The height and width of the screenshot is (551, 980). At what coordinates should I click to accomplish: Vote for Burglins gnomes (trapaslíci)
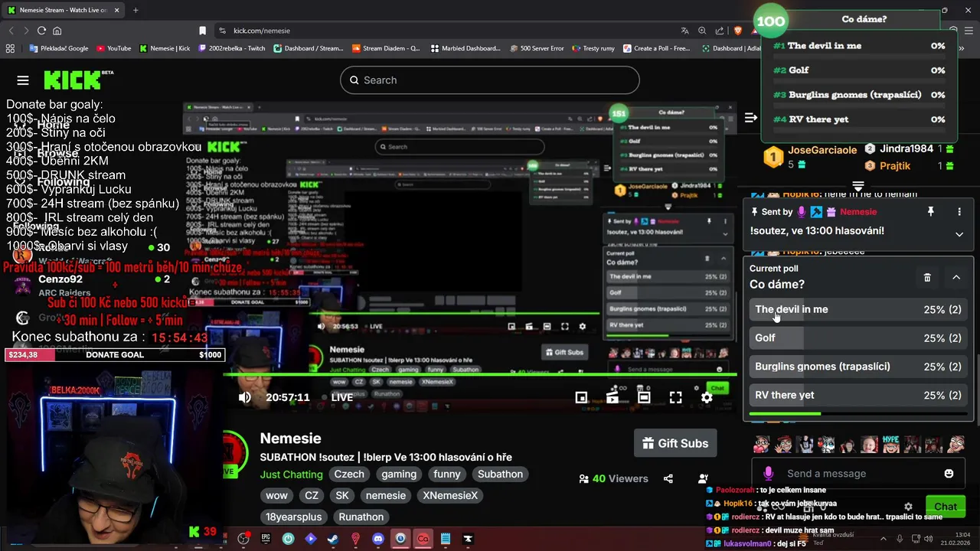pos(857,367)
